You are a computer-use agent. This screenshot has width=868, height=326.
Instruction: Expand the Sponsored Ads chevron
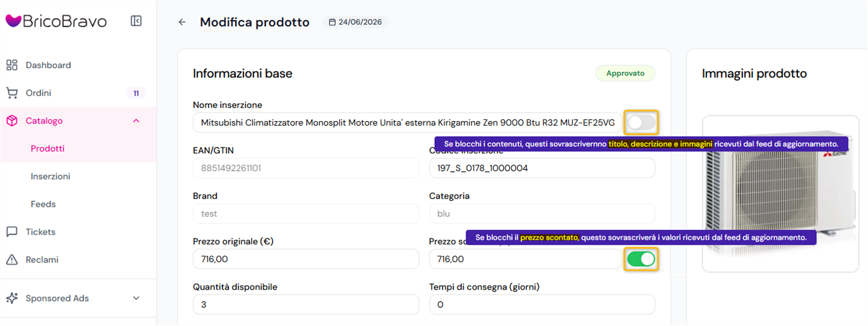pos(136,298)
